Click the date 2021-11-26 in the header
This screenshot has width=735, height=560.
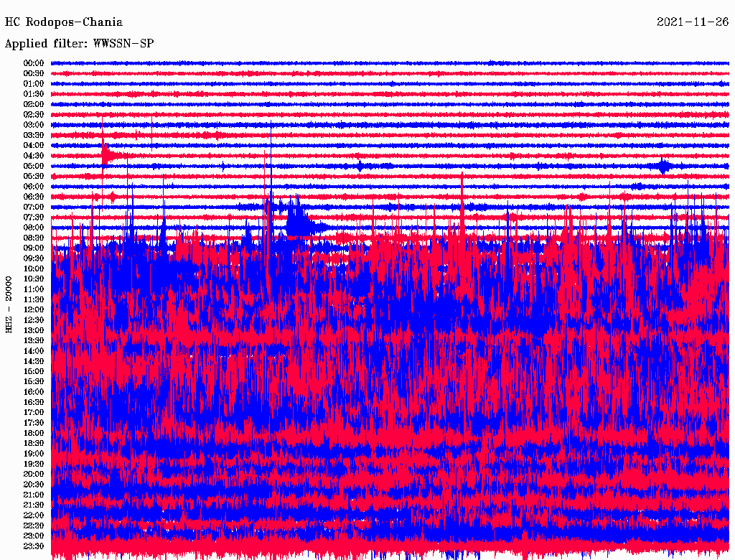(693, 22)
